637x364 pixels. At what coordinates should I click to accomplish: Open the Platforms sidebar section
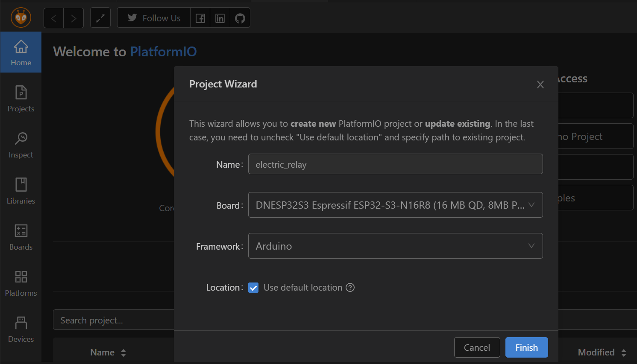pyautogui.click(x=21, y=283)
